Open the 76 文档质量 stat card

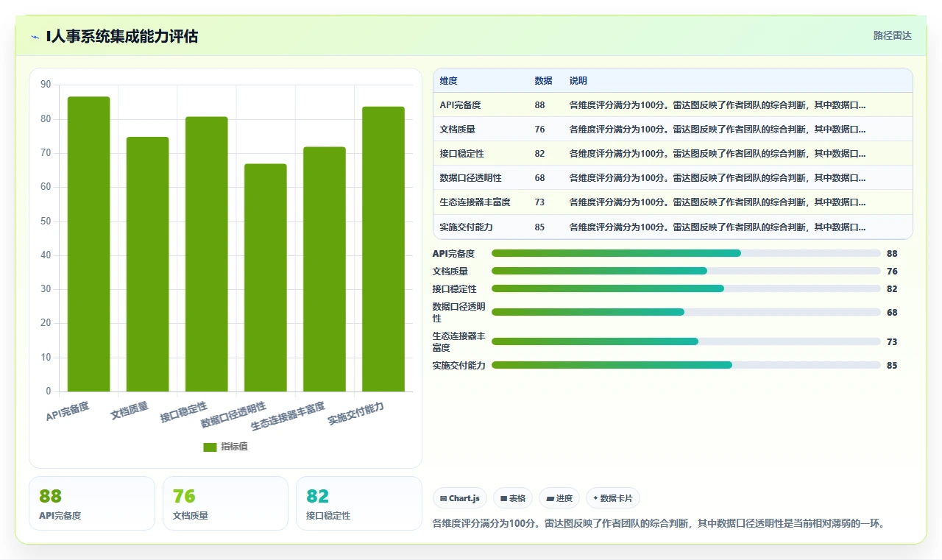(225, 503)
